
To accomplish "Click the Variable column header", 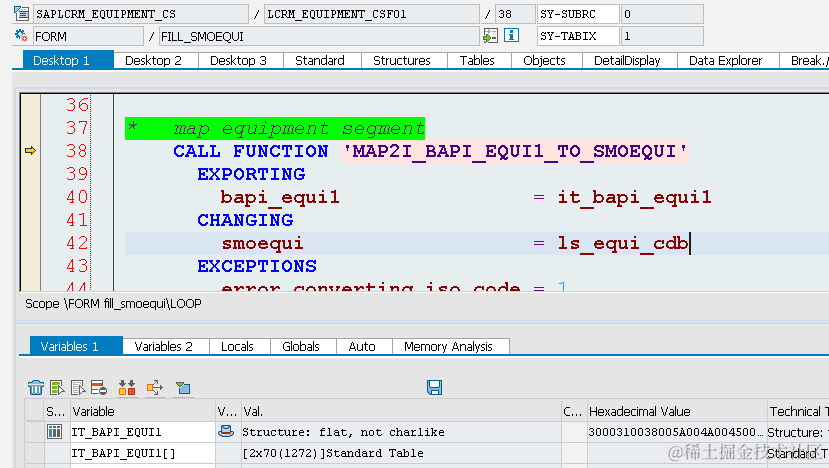I will coord(142,411).
